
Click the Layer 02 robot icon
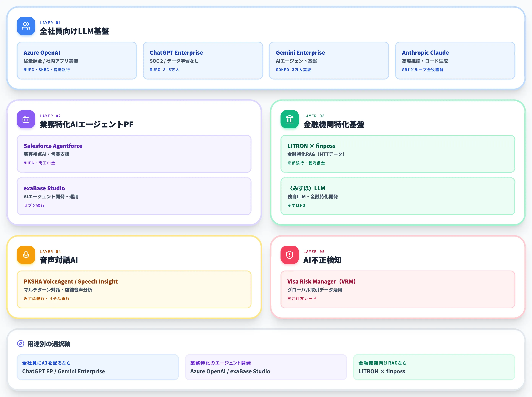[x=26, y=119]
